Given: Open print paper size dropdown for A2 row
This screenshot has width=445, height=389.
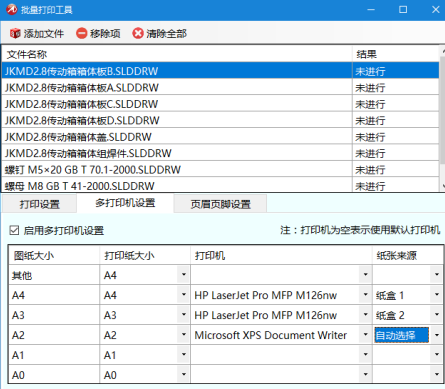Looking at the screenshot, I should (x=183, y=335).
